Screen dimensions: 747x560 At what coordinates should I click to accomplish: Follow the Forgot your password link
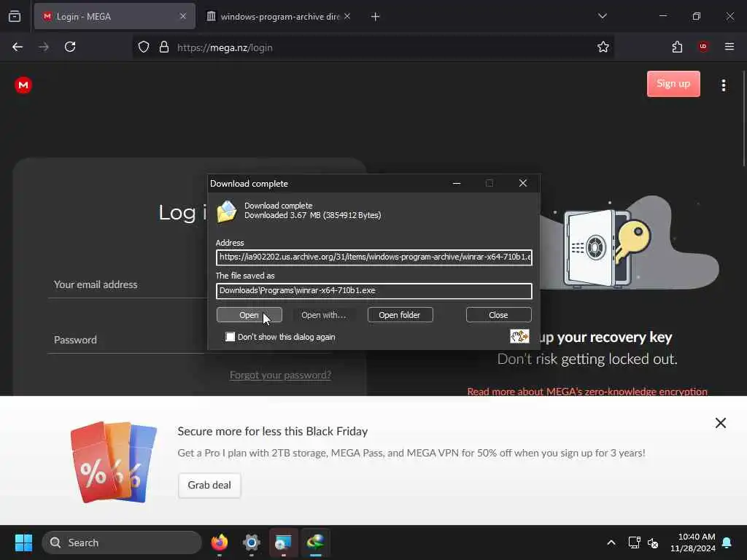(x=280, y=376)
